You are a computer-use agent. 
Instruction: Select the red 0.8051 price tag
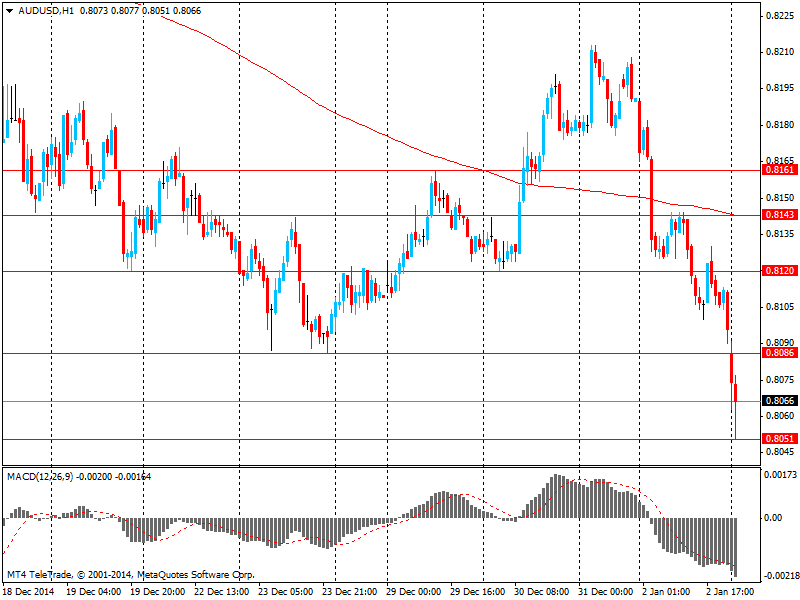[779, 439]
